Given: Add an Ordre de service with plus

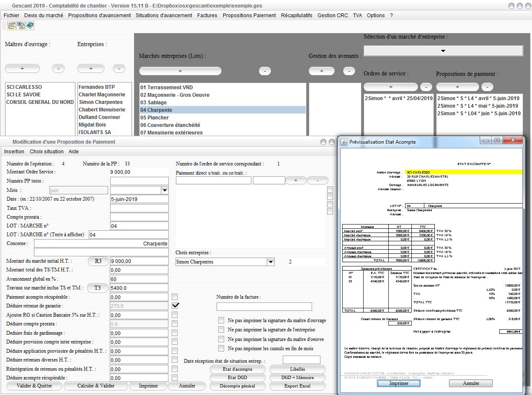Looking at the screenshot, I should point(391,87).
